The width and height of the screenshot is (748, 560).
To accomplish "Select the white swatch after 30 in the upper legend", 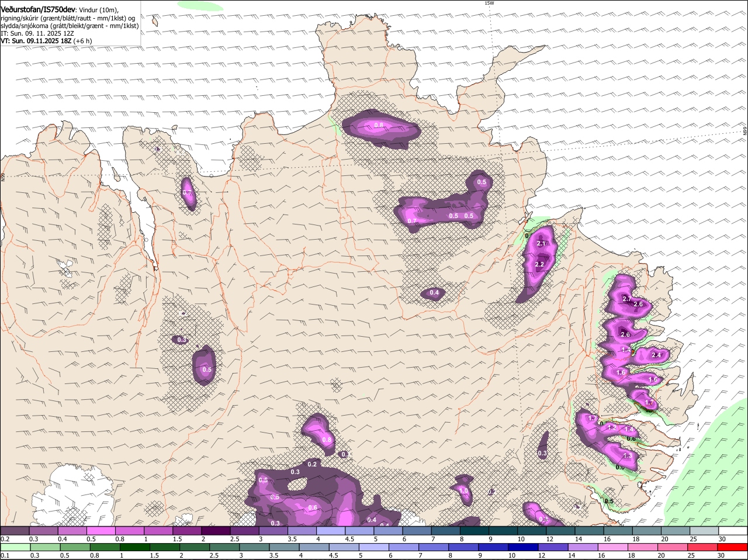I will coord(733,530).
